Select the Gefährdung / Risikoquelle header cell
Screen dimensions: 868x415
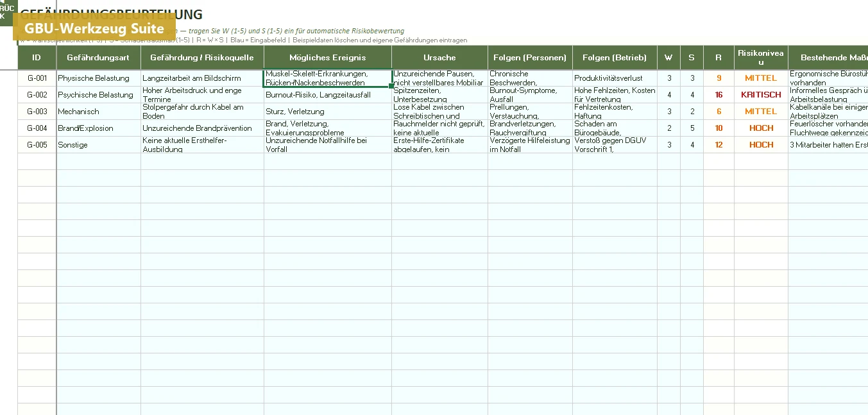tap(202, 58)
